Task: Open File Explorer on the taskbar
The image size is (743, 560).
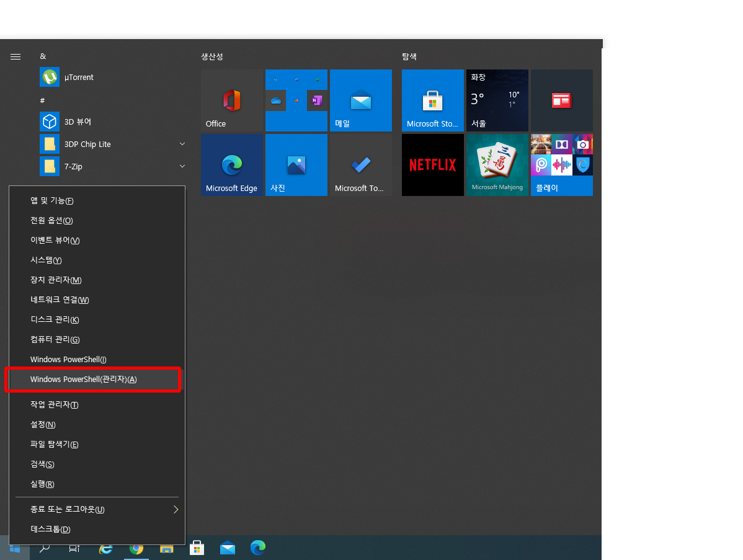Action: pyautogui.click(x=167, y=549)
